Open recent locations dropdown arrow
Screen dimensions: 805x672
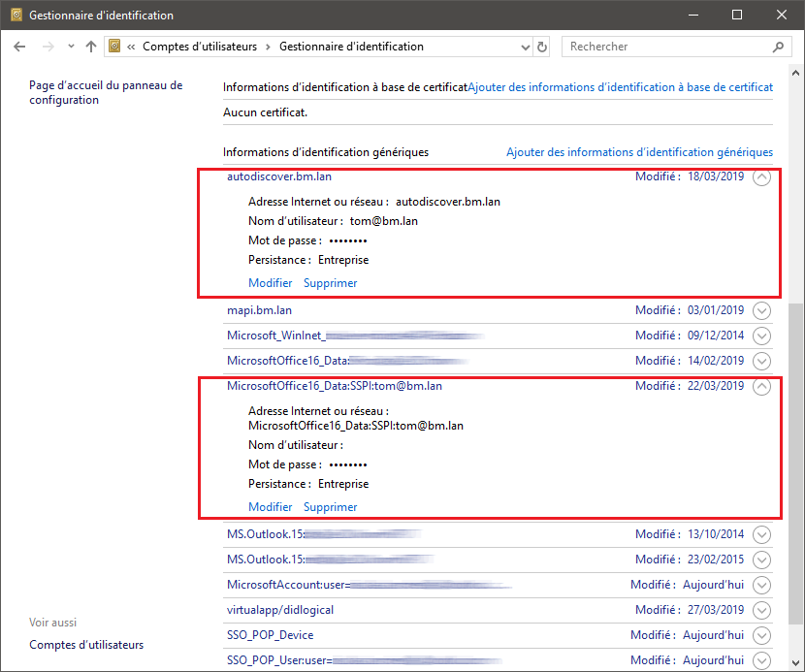(70, 47)
